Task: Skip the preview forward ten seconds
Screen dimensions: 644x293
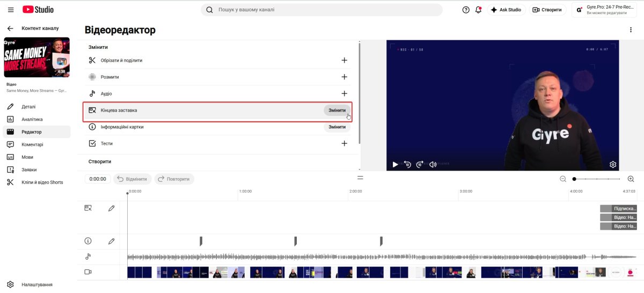Action: 420,164
